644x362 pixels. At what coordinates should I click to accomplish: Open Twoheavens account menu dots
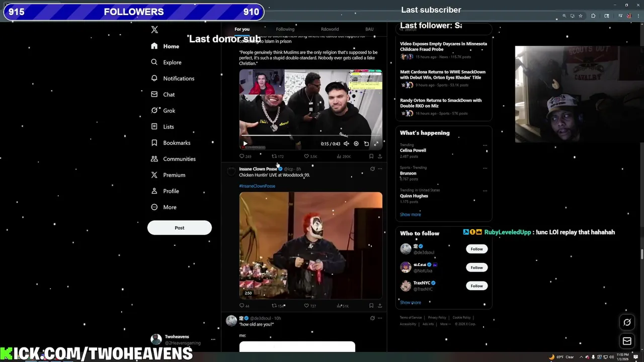point(213,339)
